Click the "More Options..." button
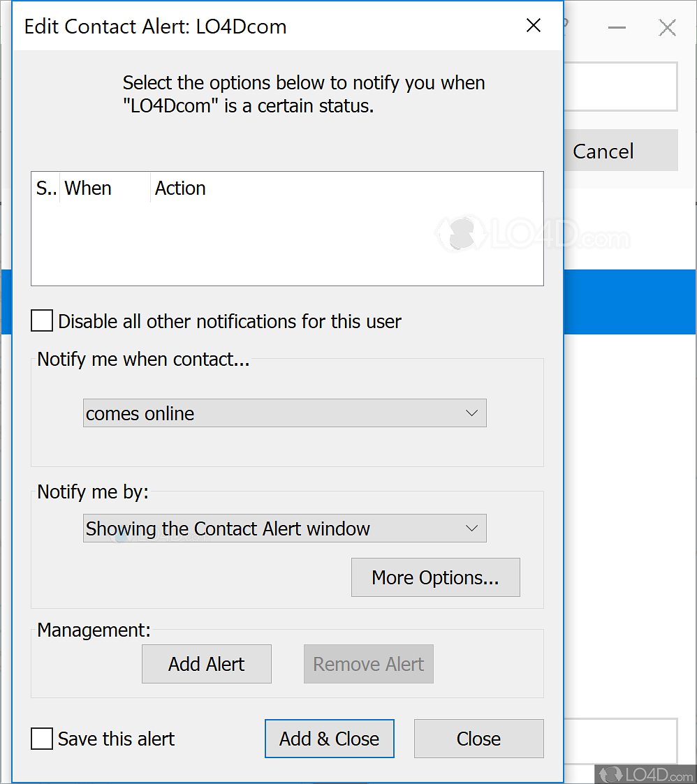The image size is (697, 784). point(435,577)
